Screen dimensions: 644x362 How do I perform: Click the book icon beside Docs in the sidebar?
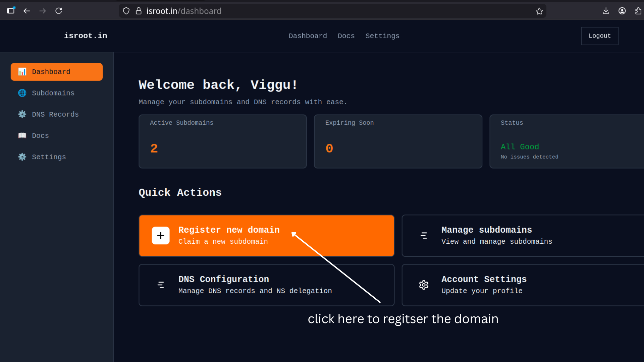click(22, 135)
